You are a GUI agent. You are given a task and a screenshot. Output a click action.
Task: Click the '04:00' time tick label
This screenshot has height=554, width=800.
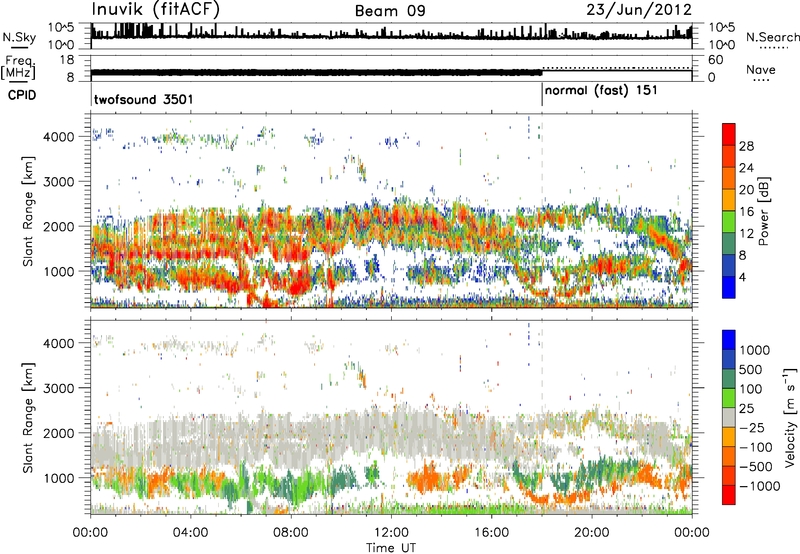pyautogui.click(x=191, y=533)
